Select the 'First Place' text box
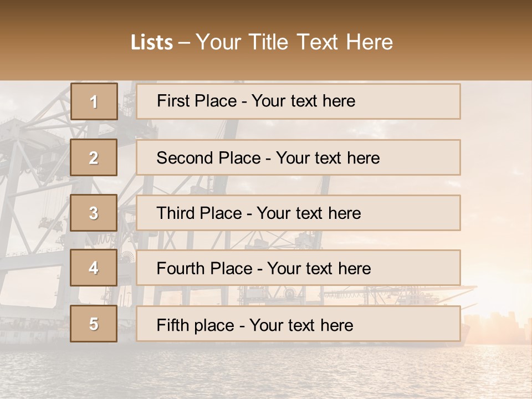The height and width of the screenshot is (399, 532). (298, 101)
